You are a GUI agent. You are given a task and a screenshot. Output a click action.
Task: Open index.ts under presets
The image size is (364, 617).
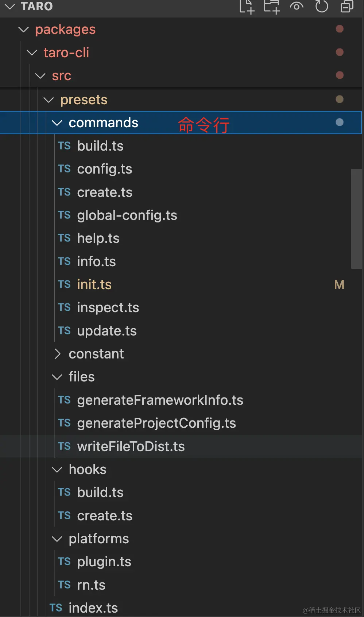click(93, 608)
